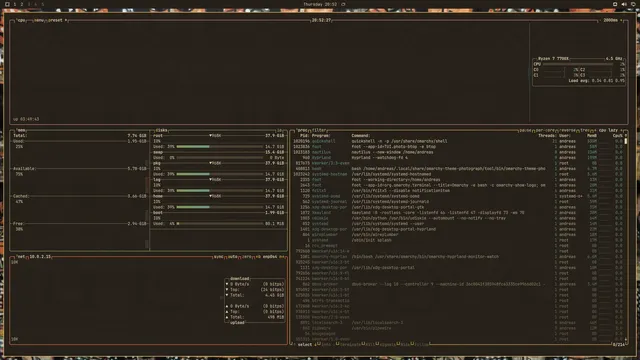Click the Thursday clock in top bar
The image size is (640, 360).
click(x=320, y=4)
